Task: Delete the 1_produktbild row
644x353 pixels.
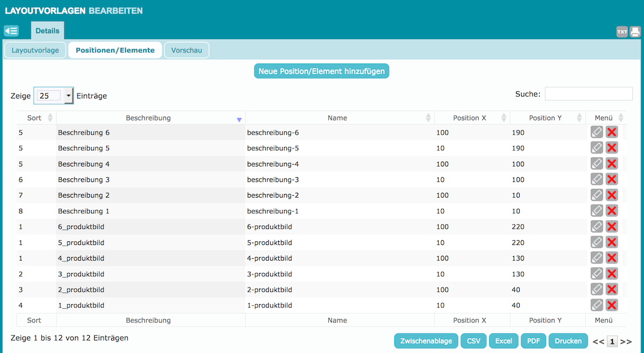Action: pos(612,305)
